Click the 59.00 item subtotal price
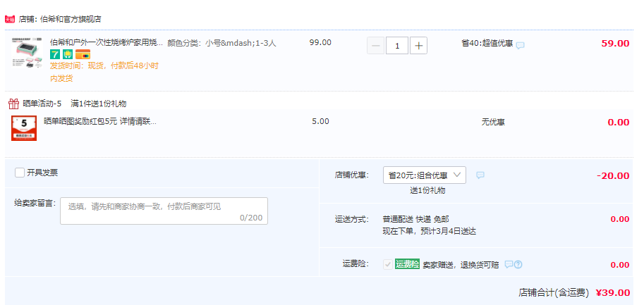 click(615, 44)
